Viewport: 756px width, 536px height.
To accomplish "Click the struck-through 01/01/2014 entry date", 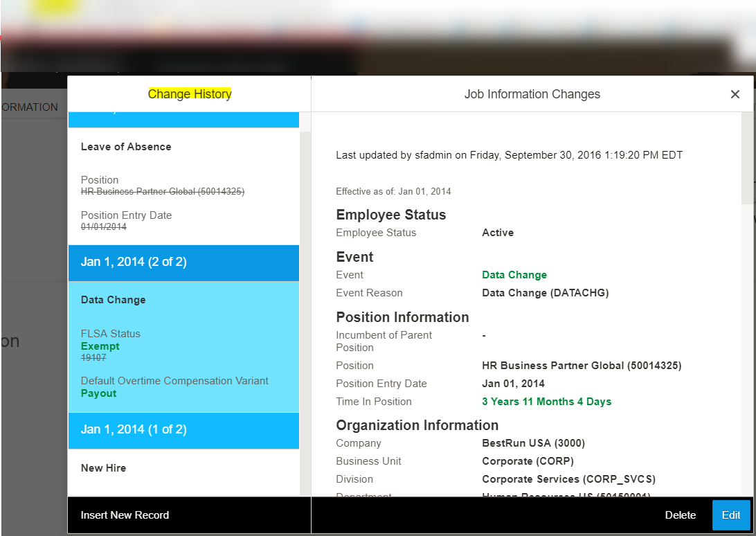I will coord(104,226).
